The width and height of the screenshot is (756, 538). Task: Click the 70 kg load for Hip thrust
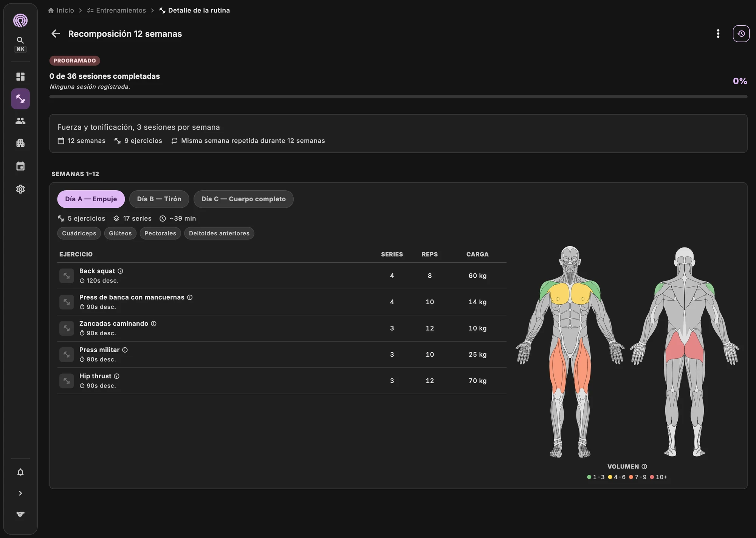477,381
